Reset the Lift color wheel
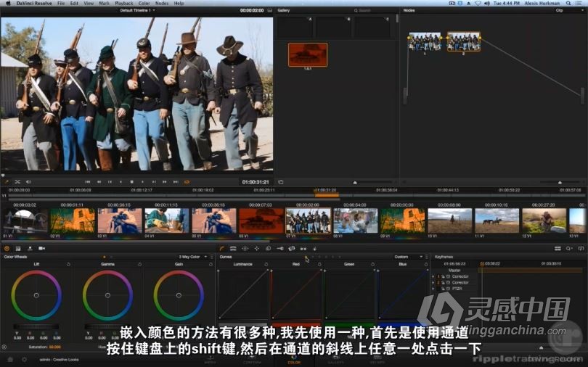The height and width of the screenshot is (367, 588). pos(68,265)
